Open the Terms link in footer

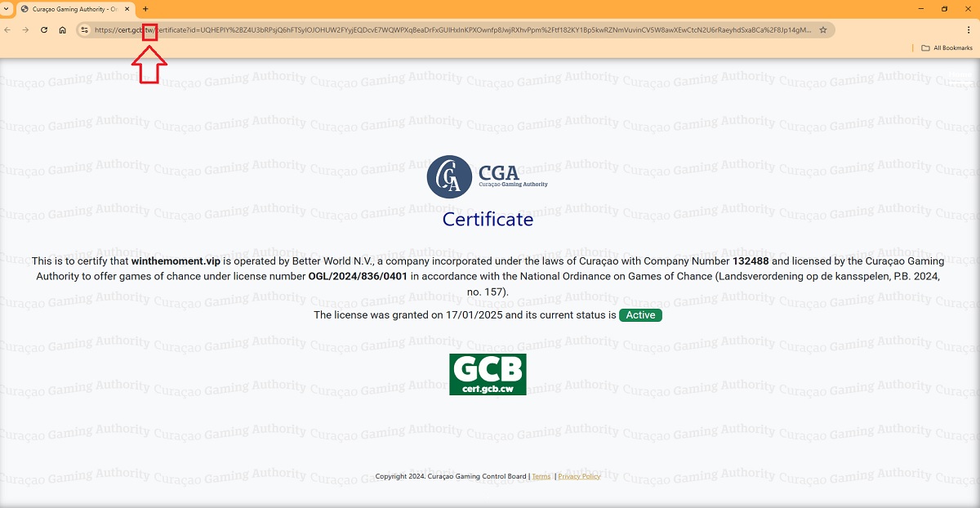[x=541, y=476]
